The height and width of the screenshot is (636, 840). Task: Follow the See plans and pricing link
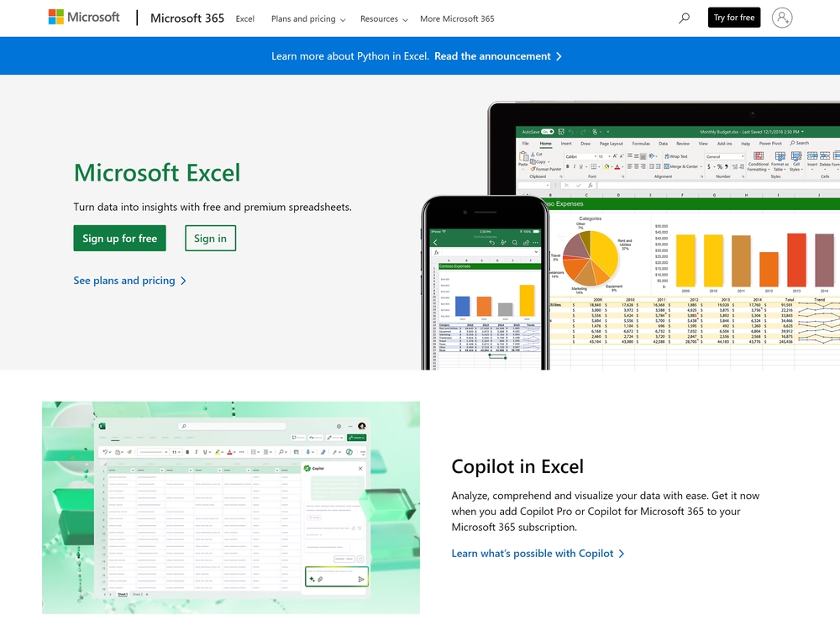click(x=123, y=281)
